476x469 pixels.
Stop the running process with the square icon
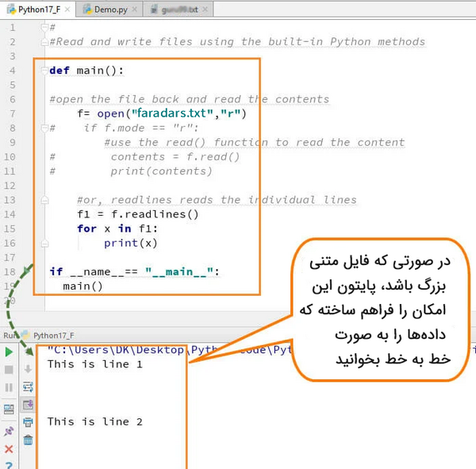[x=9, y=369]
